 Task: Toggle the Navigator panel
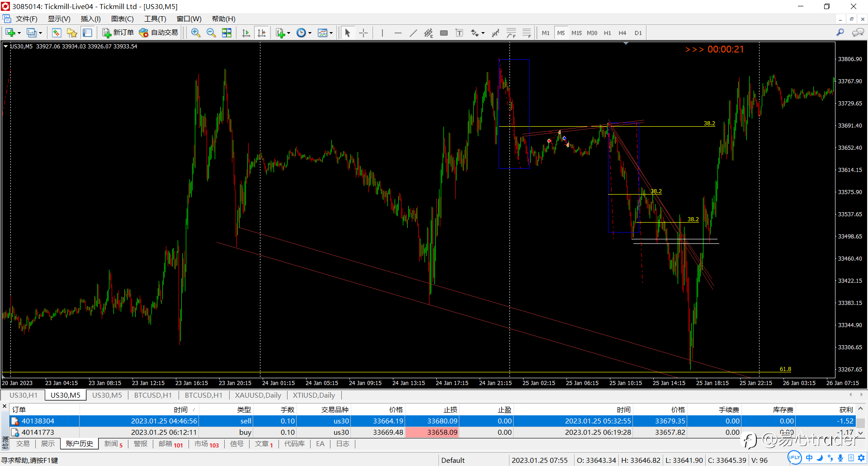click(x=72, y=33)
